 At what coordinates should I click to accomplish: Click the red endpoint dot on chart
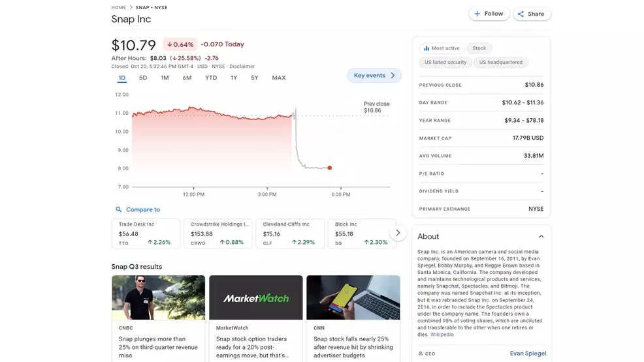(329, 168)
